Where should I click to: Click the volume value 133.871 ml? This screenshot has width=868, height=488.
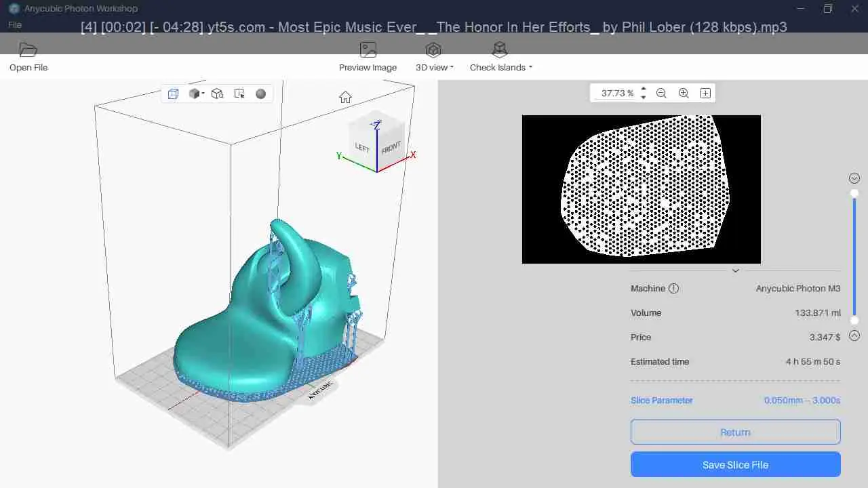(818, 312)
